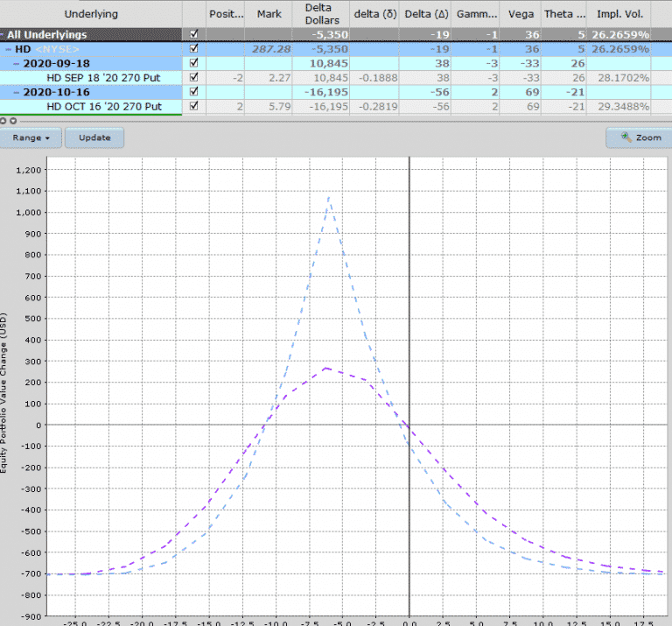Screen dimensions: 672x626
Task: Uncheck the 2020-09-18 expiry checkbox
Action: click(193, 63)
